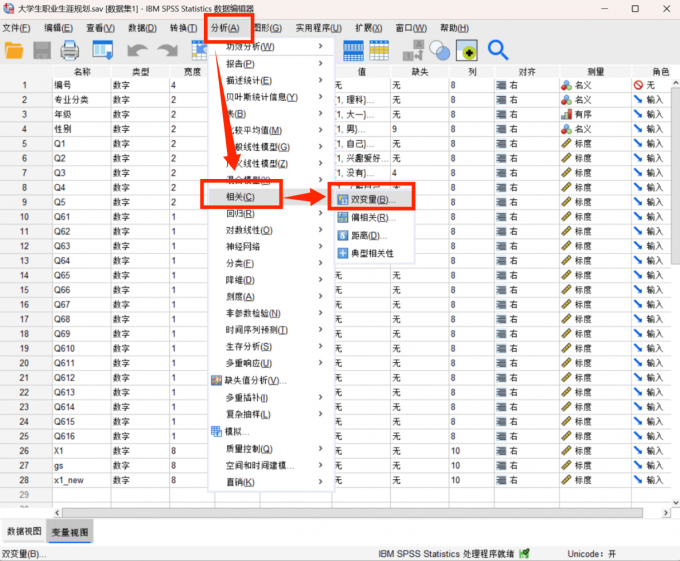Click the align-right icon in row 性别
Viewport: 680px width, 561px height.
(x=501, y=129)
